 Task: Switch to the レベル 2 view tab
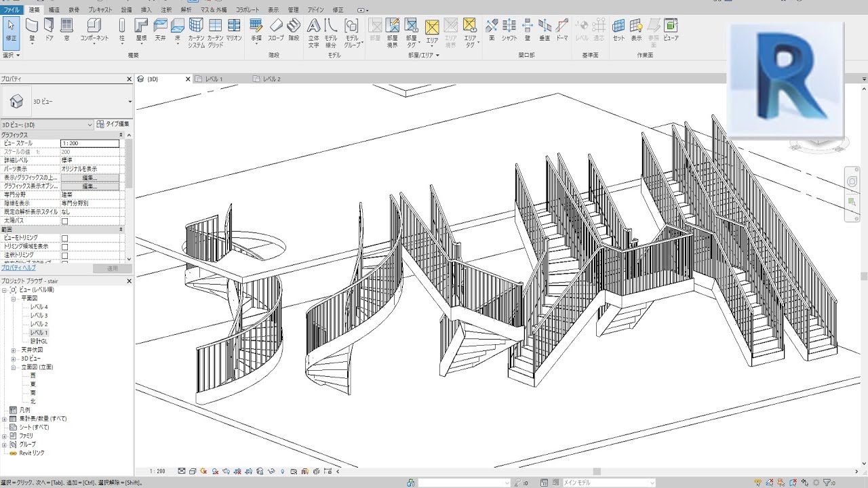tap(272, 79)
